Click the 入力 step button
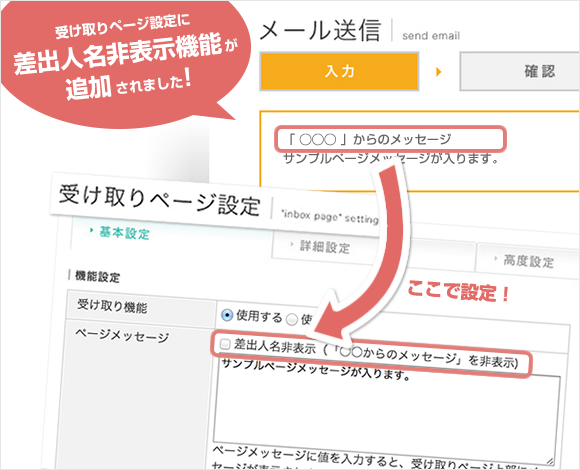 click(339, 71)
